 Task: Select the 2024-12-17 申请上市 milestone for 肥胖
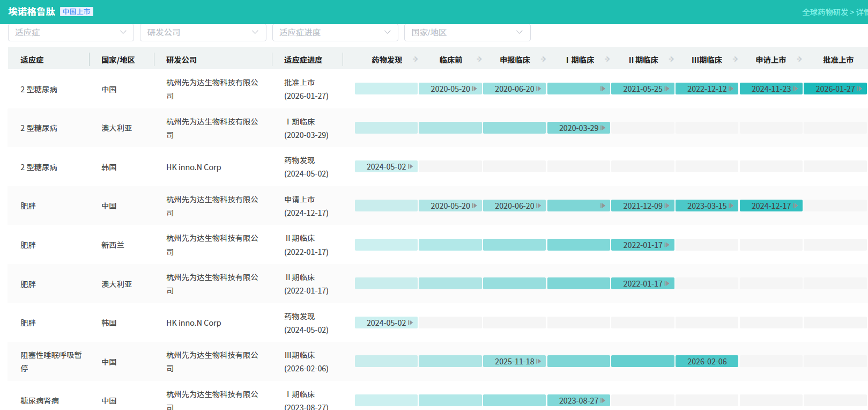pos(770,206)
